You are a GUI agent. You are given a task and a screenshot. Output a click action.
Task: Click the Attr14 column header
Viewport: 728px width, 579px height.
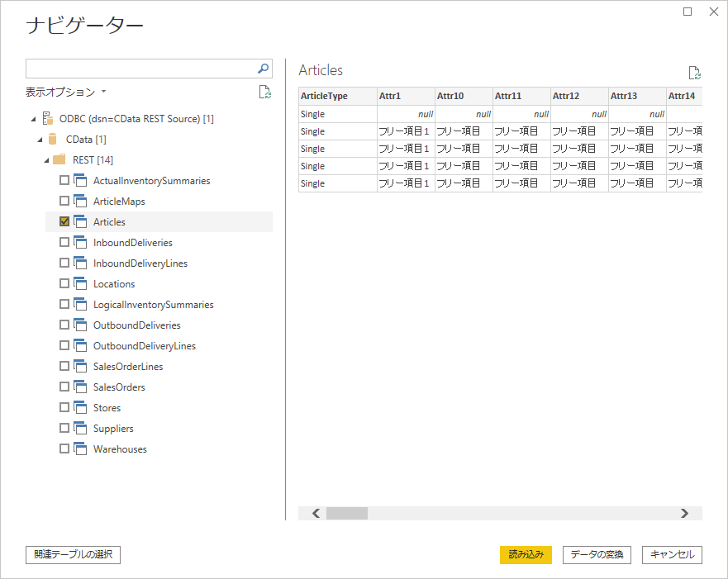[x=684, y=96]
